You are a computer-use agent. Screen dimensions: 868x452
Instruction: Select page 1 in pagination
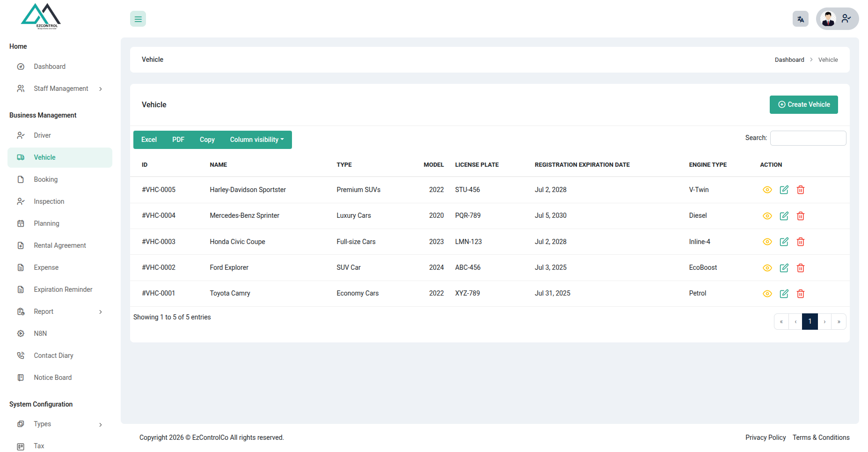810,321
